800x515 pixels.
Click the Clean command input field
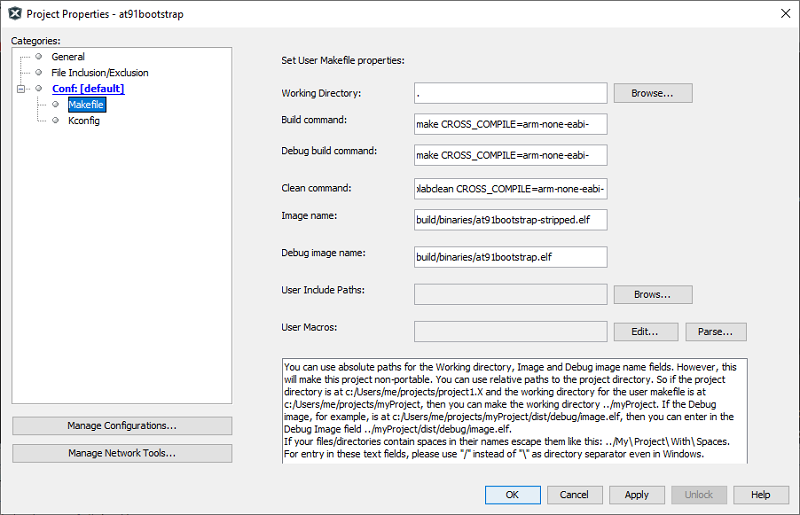(x=510, y=189)
